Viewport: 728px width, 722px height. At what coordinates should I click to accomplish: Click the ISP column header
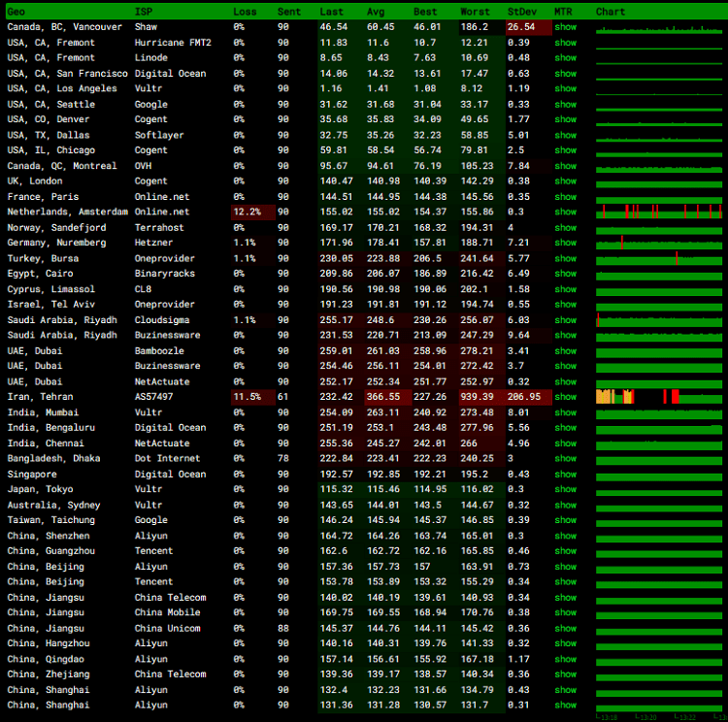144,12
